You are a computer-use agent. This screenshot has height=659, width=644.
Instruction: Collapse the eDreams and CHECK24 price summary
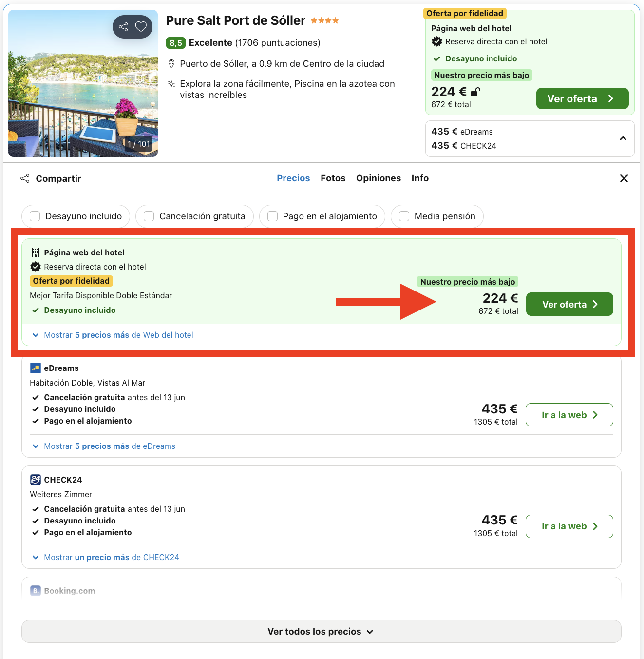coord(623,138)
